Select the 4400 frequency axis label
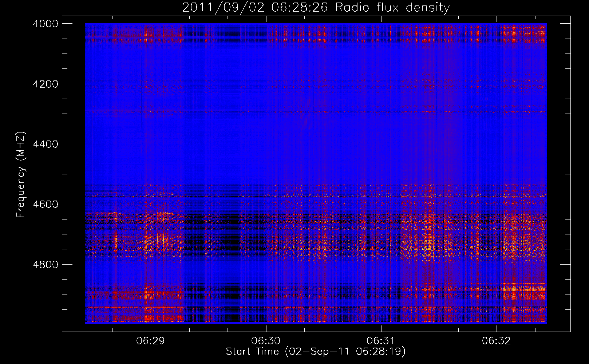The width and height of the screenshot is (589, 364). (46, 144)
